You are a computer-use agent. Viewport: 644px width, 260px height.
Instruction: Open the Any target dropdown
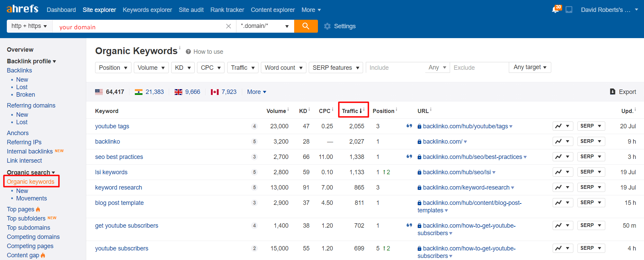coord(530,67)
